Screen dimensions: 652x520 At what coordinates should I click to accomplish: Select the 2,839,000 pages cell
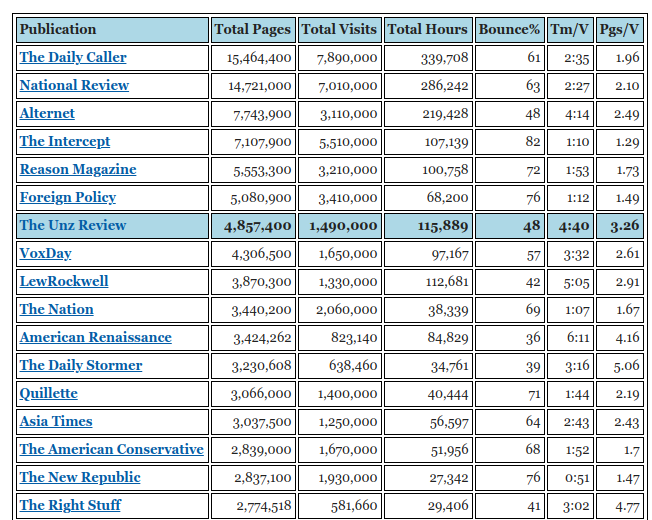tap(253, 449)
